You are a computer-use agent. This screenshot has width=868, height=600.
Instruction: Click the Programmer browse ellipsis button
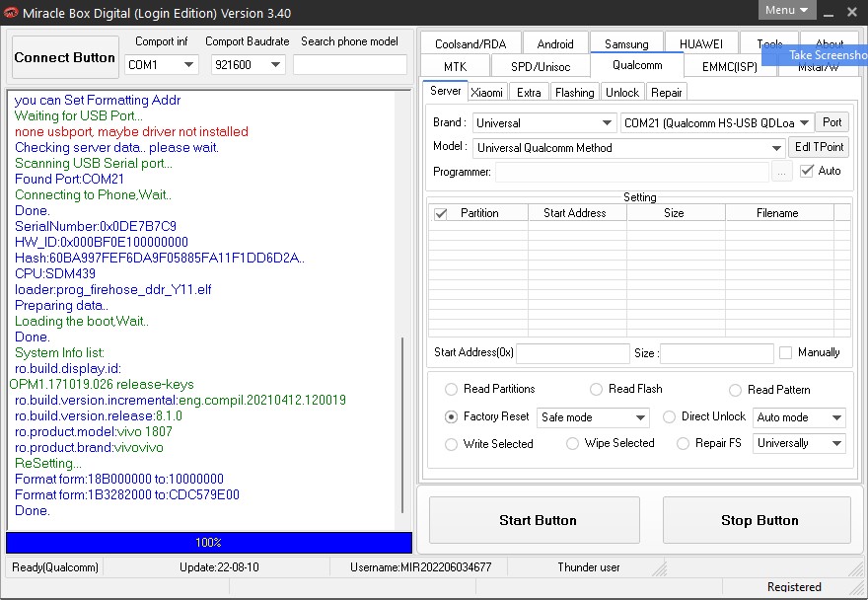tap(781, 172)
